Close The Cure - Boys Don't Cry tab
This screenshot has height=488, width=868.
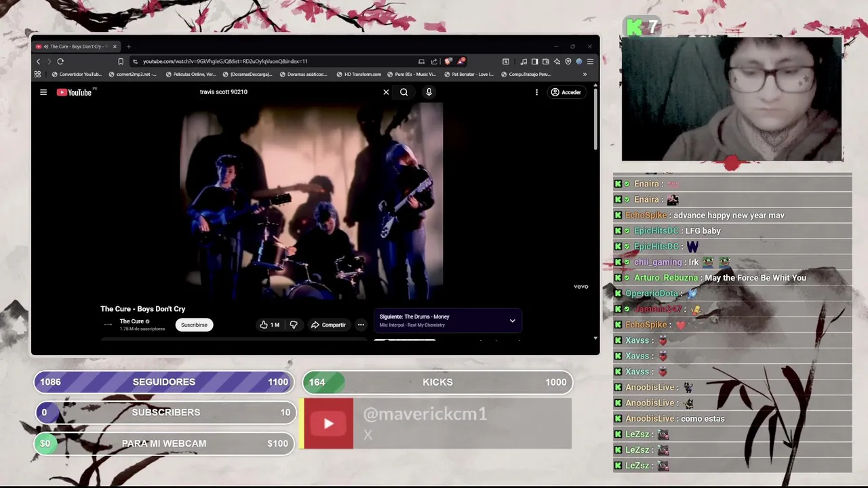[115, 47]
